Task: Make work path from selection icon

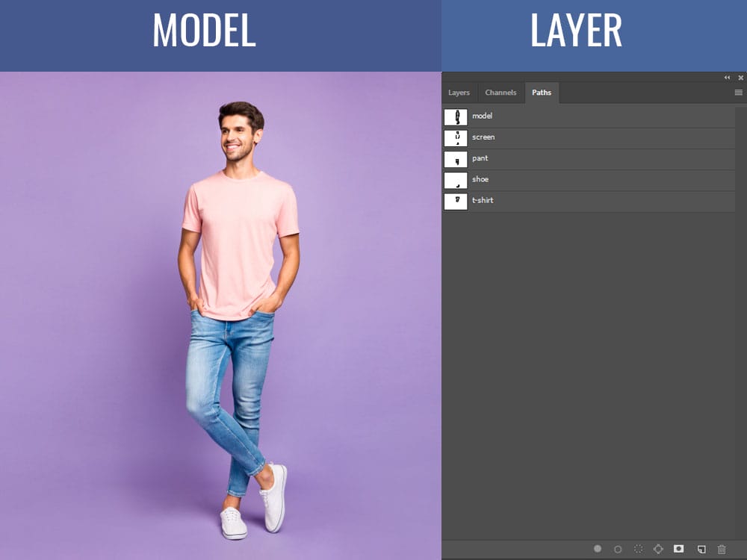Action: pyautogui.click(x=658, y=549)
